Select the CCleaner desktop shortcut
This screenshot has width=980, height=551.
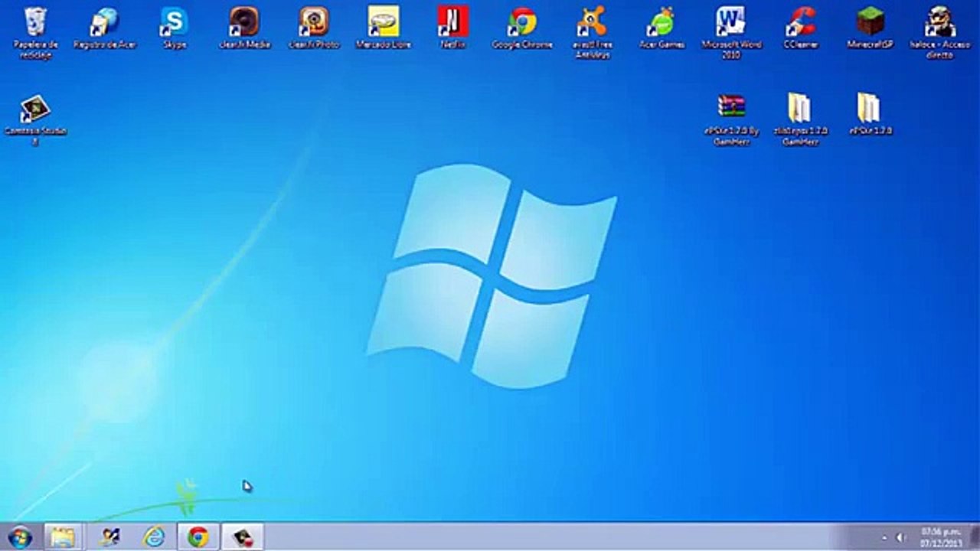click(x=801, y=27)
